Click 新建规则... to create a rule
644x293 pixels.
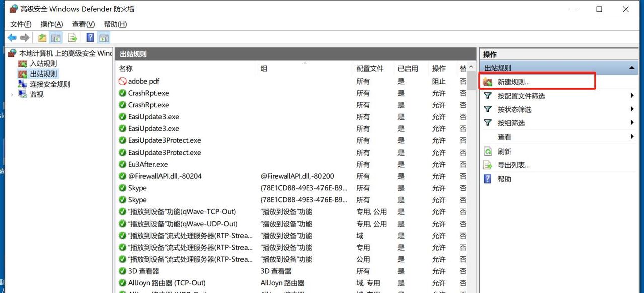(x=514, y=82)
